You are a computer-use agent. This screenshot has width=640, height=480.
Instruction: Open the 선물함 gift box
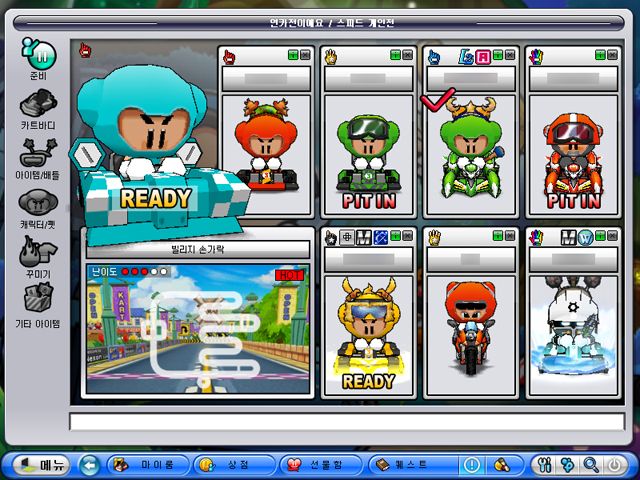(321, 465)
